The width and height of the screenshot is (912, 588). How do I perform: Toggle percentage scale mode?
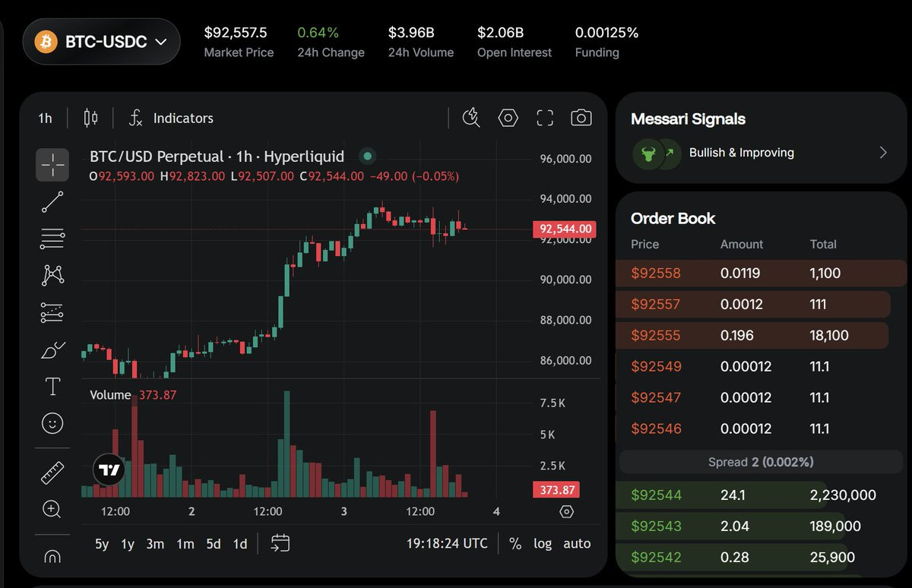coord(515,543)
